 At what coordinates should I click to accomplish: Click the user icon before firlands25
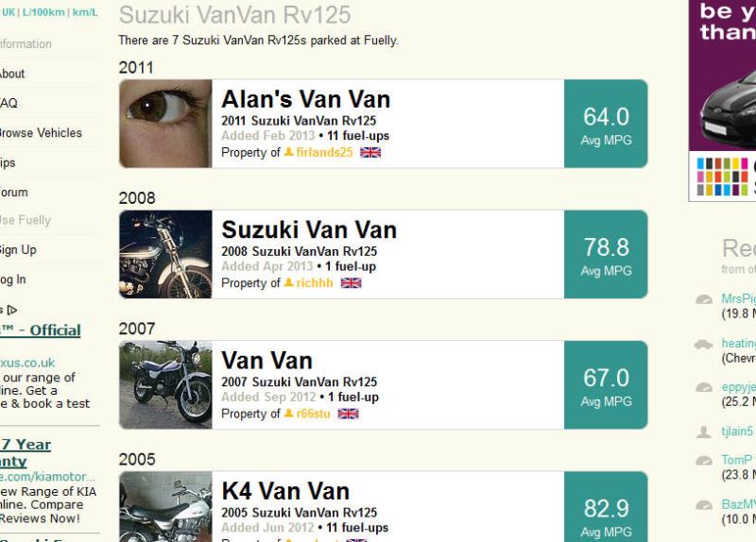click(289, 152)
